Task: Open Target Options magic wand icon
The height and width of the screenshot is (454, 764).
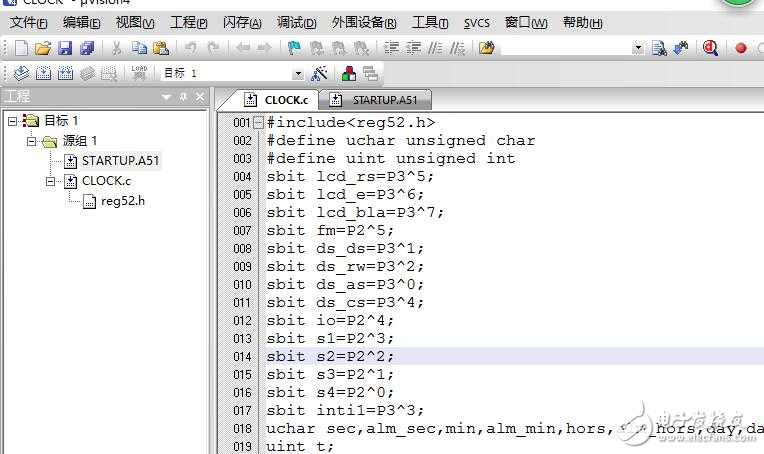Action: click(x=319, y=74)
